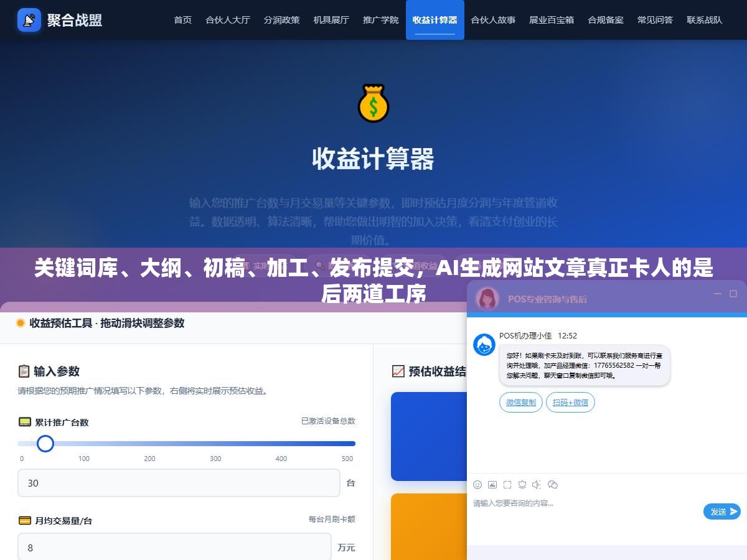
Task: Maximize the POS chat window
Action: (x=733, y=294)
